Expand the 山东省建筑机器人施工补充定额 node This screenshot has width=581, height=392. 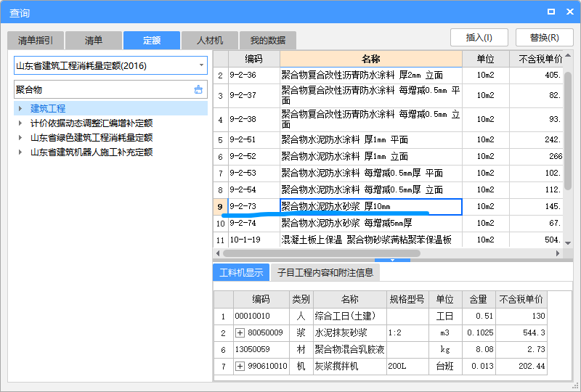20,152
